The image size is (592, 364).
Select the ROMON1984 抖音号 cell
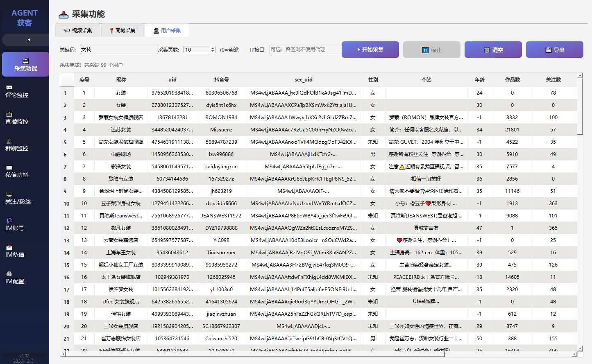coord(222,118)
